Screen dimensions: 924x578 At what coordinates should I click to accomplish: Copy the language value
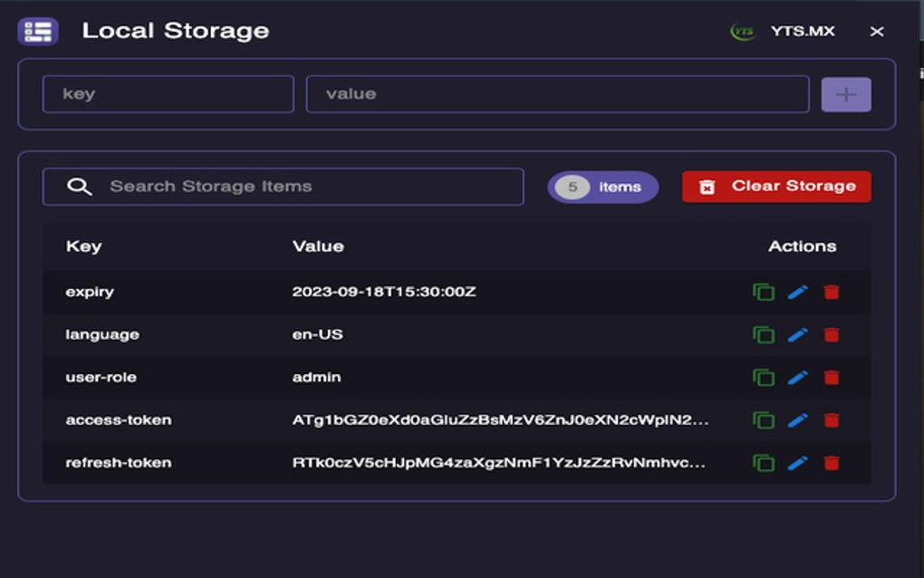764,334
